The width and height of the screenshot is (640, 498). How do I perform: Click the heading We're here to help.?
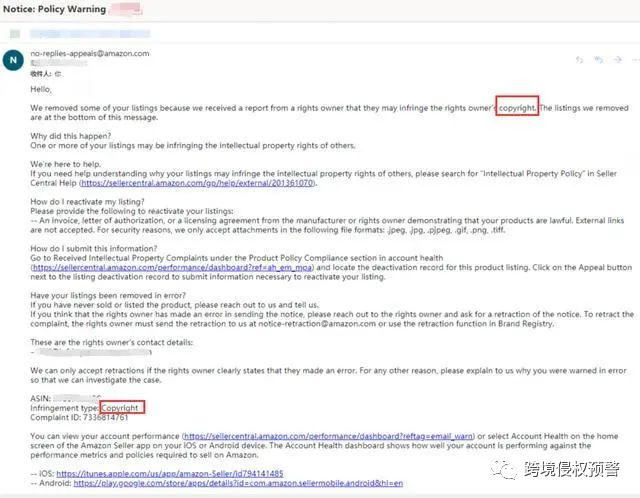[65, 165]
